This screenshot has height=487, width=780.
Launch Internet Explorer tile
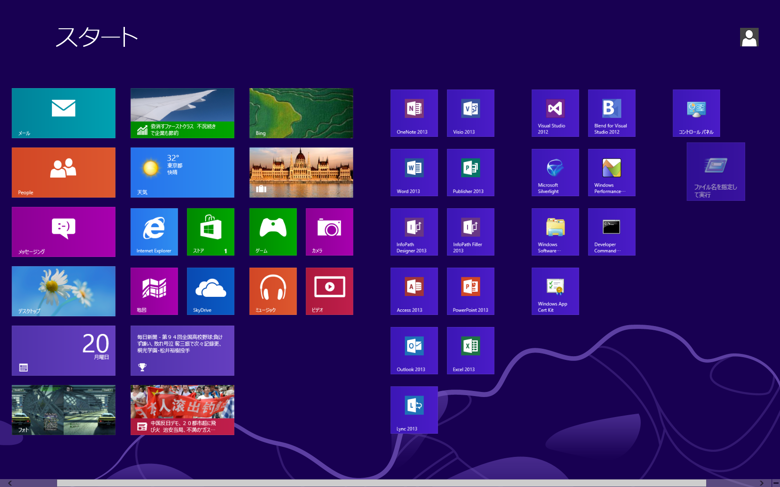154,232
